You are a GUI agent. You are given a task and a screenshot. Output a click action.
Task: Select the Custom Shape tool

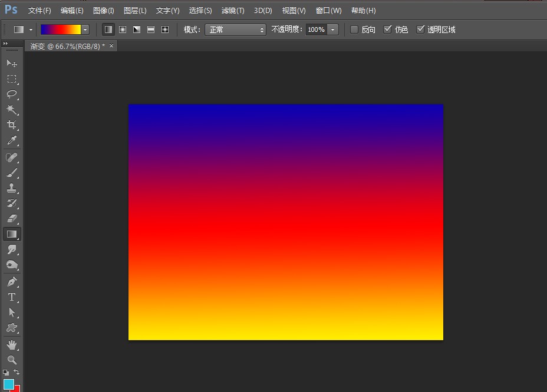[x=12, y=328]
